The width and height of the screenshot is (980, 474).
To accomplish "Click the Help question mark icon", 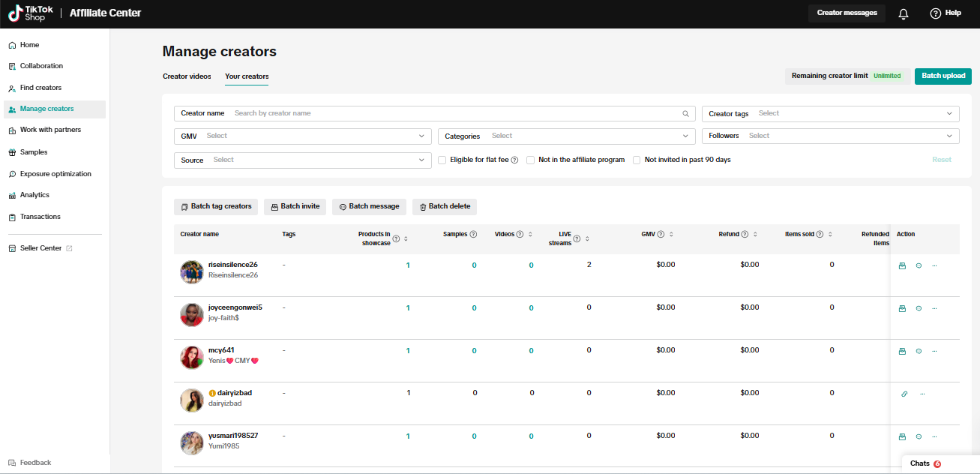I will (x=935, y=13).
